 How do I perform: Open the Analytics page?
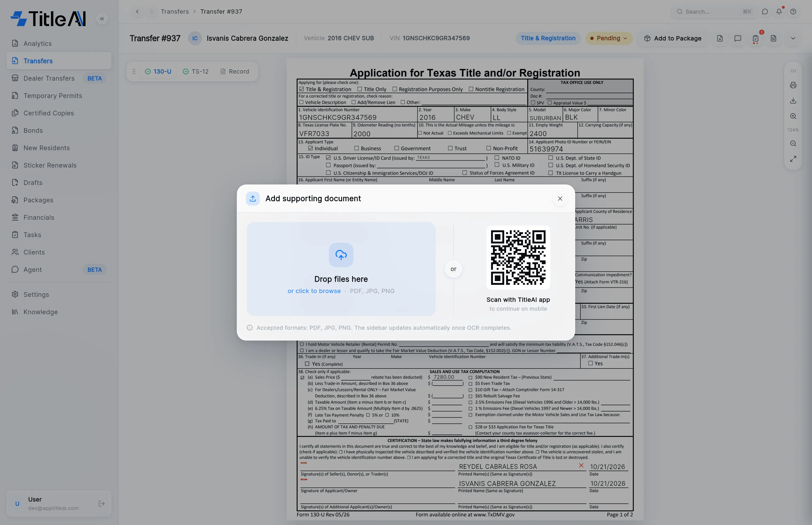(x=59, y=43)
